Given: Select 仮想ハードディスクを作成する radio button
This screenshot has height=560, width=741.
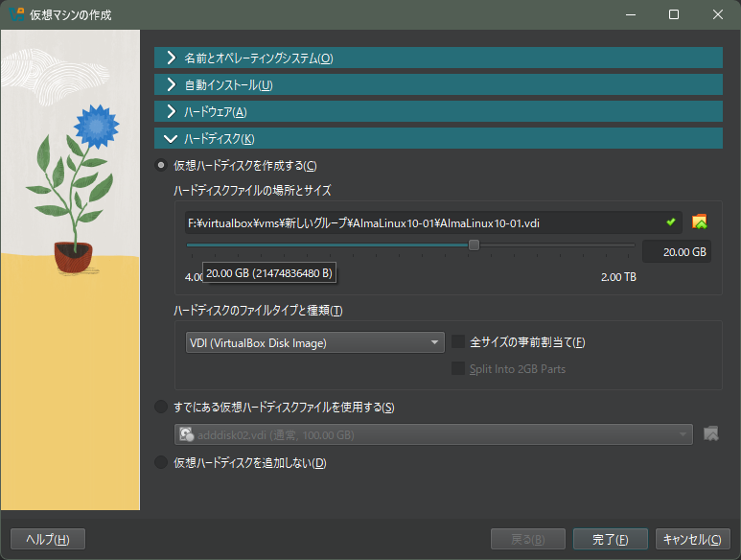Looking at the screenshot, I should 161,165.
